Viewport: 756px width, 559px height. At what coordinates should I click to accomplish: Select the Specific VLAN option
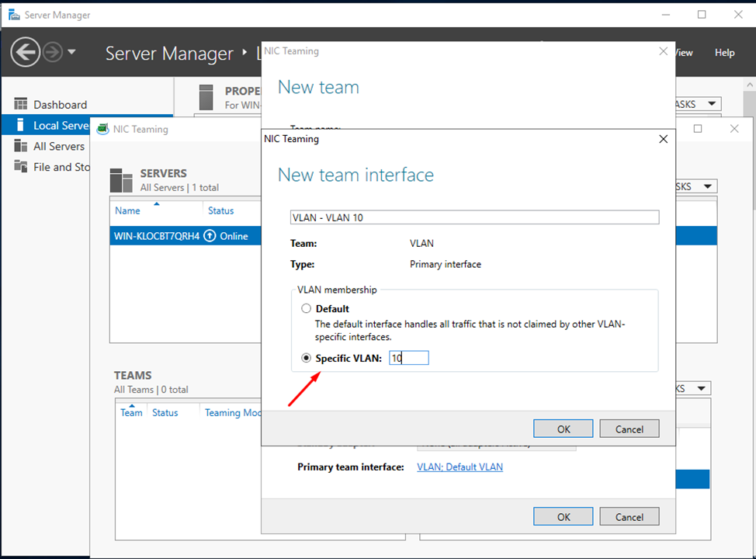[x=306, y=357]
